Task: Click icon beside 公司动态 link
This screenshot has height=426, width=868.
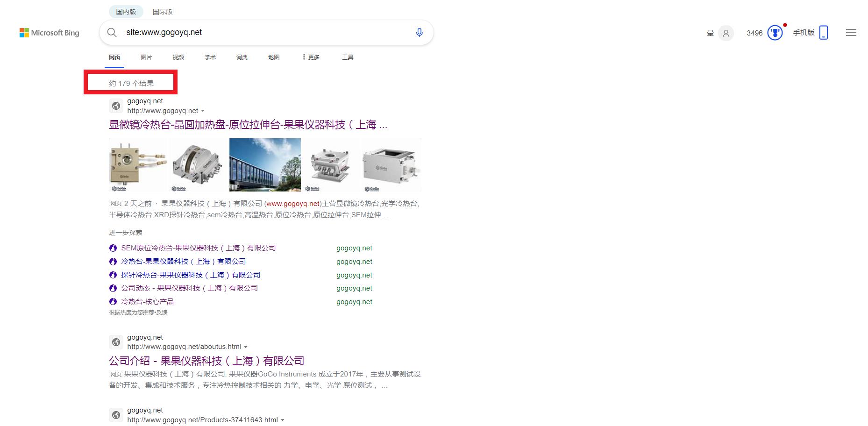Action: tap(113, 288)
